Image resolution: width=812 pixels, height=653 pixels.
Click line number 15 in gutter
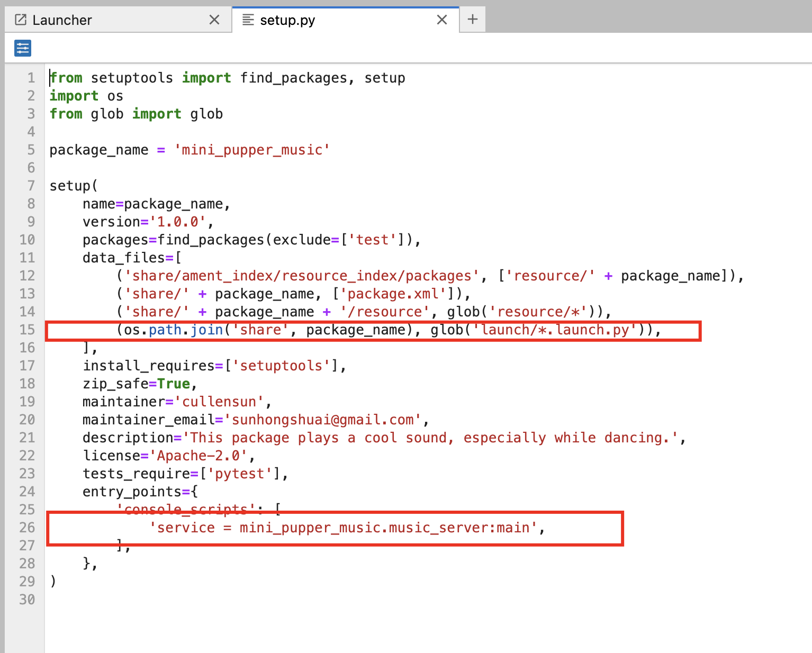[x=27, y=330]
